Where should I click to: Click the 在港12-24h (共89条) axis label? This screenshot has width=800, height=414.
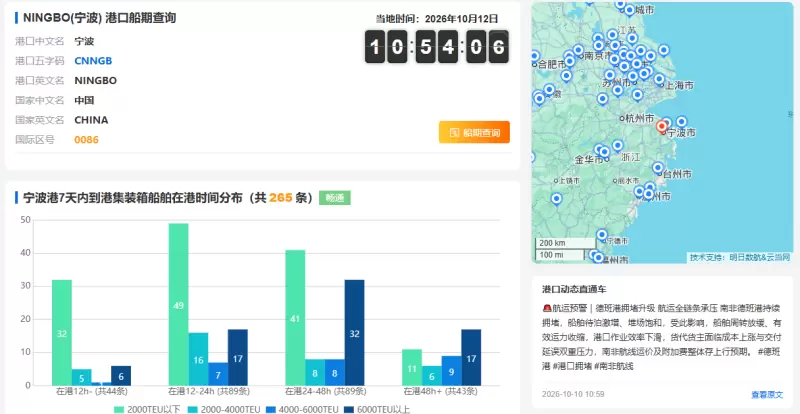[x=208, y=392]
